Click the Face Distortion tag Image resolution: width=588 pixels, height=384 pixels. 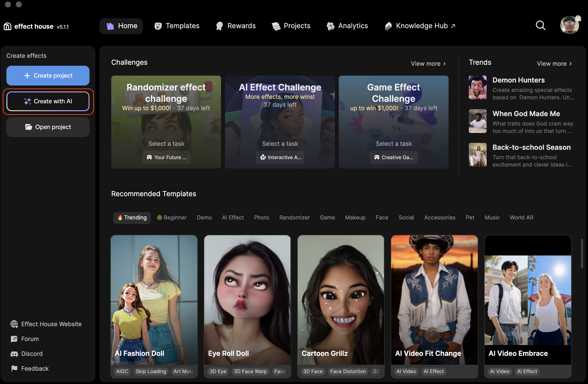tap(348, 371)
